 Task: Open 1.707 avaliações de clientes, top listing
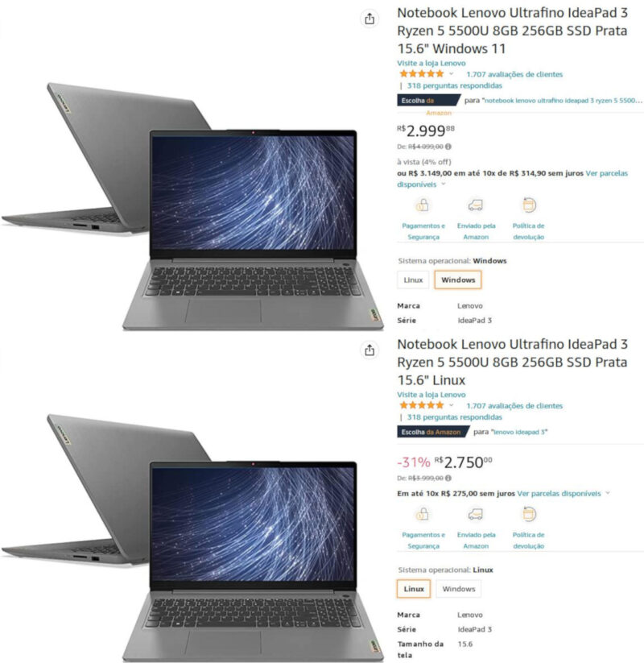pyautogui.click(x=514, y=74)
